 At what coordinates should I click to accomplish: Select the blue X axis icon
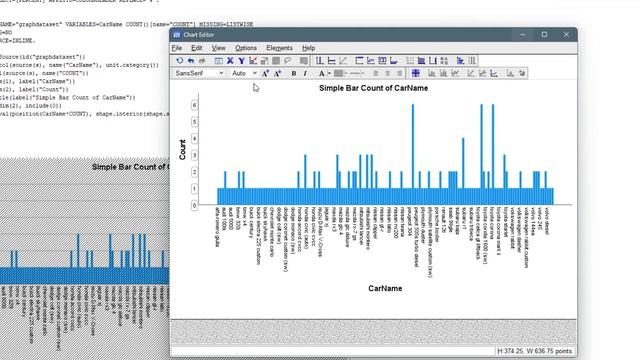[x=230, y=61]
